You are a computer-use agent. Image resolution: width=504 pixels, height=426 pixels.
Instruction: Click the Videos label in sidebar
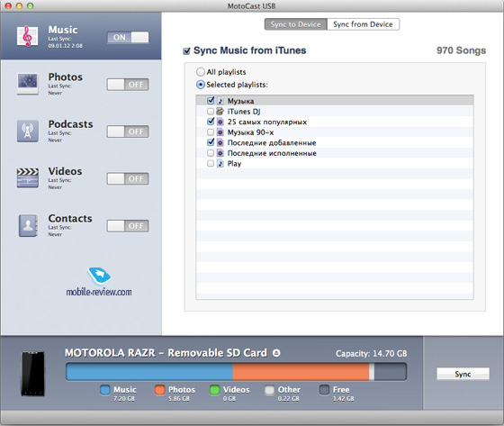coord(65,171)
